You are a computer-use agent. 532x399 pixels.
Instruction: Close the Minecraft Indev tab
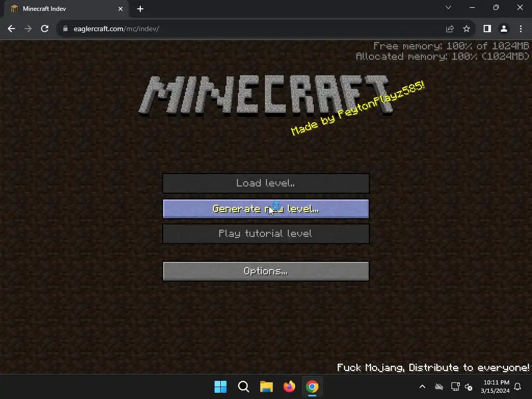point(121,9)
